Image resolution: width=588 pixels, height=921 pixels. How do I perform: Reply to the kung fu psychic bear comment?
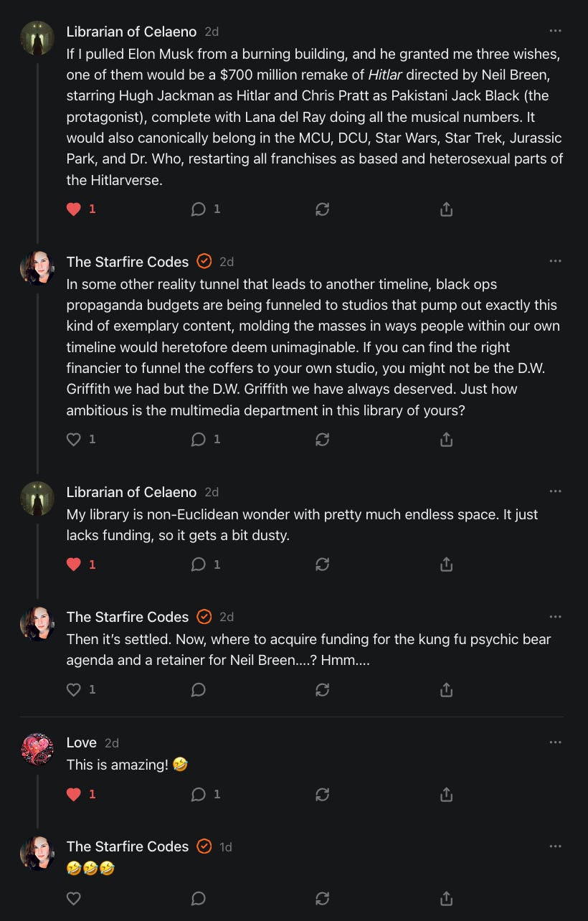(x=199, y=689)
